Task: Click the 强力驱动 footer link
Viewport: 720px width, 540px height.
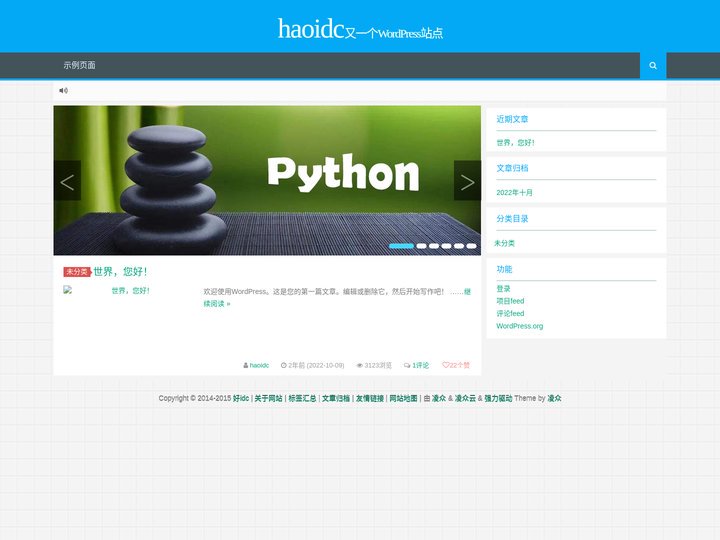Action: pos(498,398)
